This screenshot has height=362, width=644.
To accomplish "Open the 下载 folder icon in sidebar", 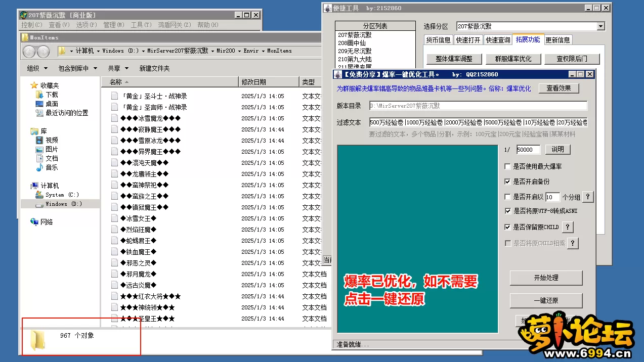I will tap(39, 95).
